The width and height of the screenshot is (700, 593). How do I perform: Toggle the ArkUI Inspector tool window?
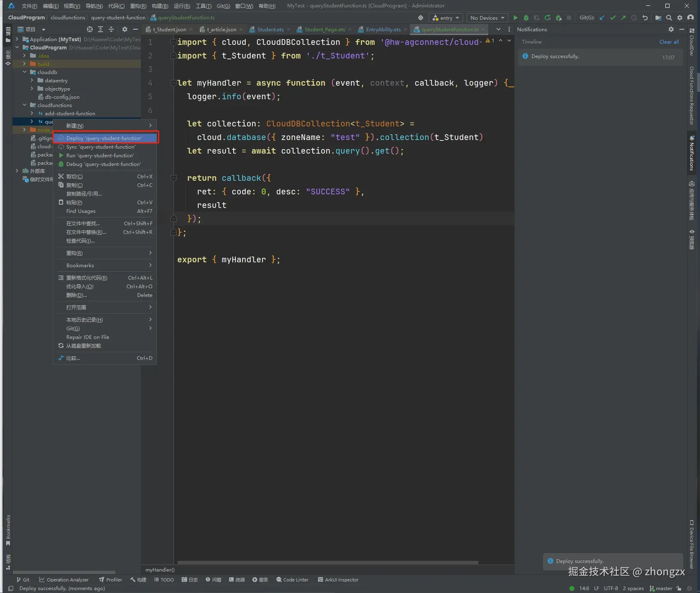338,579
